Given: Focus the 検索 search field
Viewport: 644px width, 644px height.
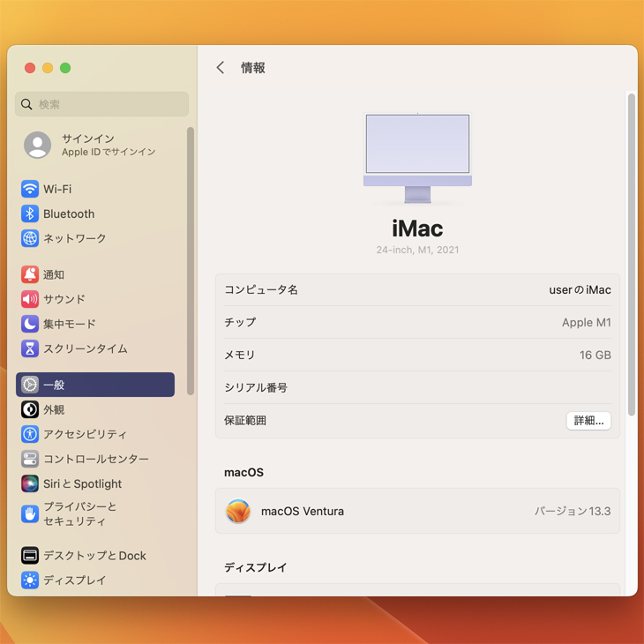Looking at the screenshot, I should (x=101, y=104).
